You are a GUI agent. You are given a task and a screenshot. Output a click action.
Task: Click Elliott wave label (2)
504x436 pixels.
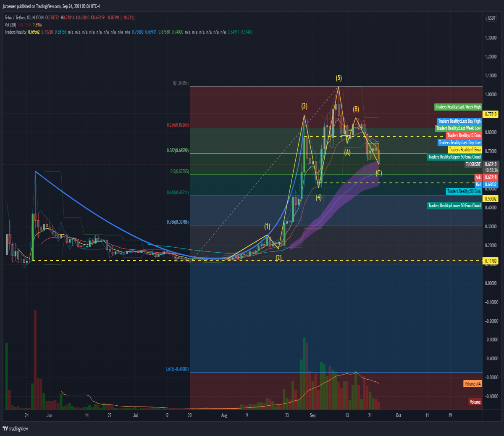click(x=278, y=258)
